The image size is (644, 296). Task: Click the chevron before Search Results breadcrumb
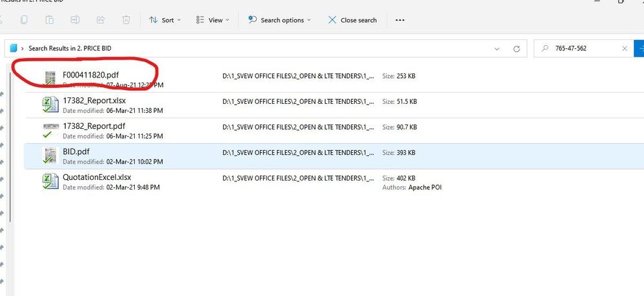(x=22, y=48)
